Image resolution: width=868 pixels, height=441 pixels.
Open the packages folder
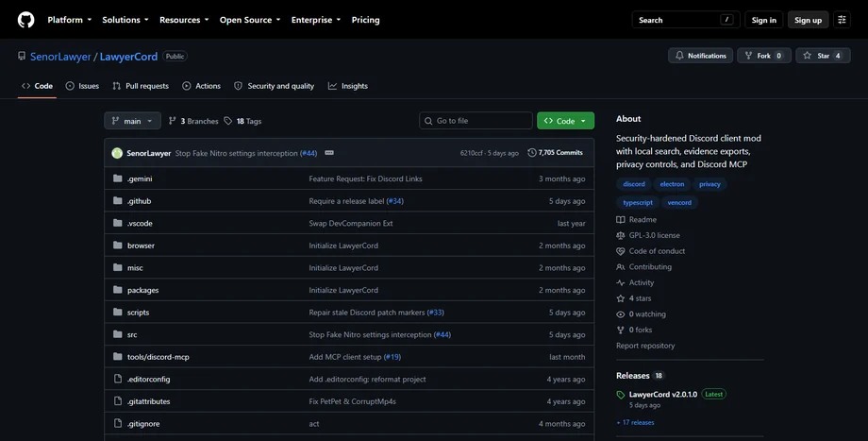[142, 290]
